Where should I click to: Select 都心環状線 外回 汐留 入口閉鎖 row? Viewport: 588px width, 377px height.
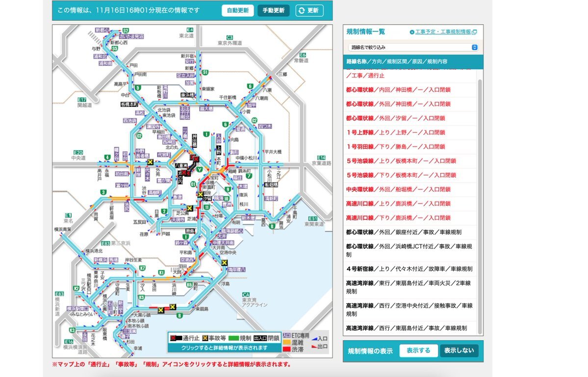[410, 118]
